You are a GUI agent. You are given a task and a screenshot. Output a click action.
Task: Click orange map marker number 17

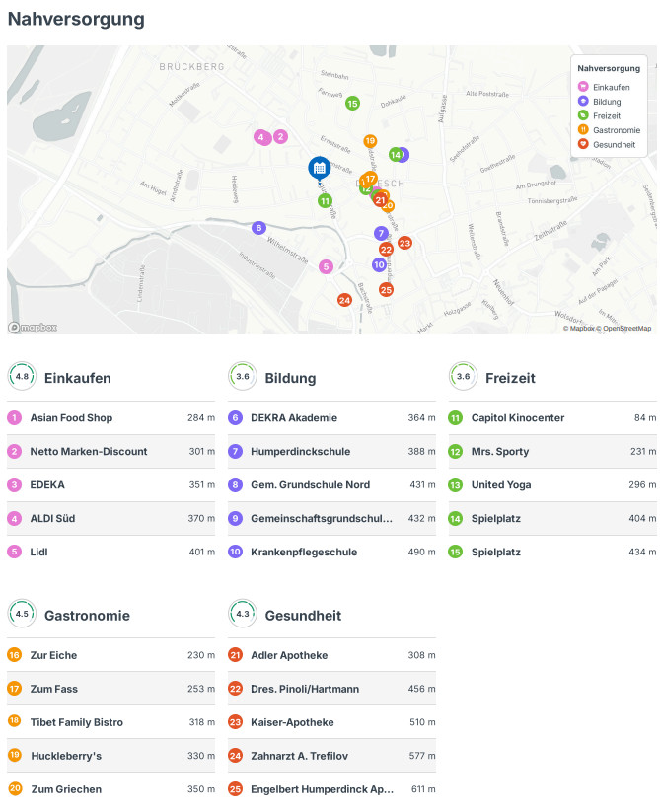click(370, 179)
